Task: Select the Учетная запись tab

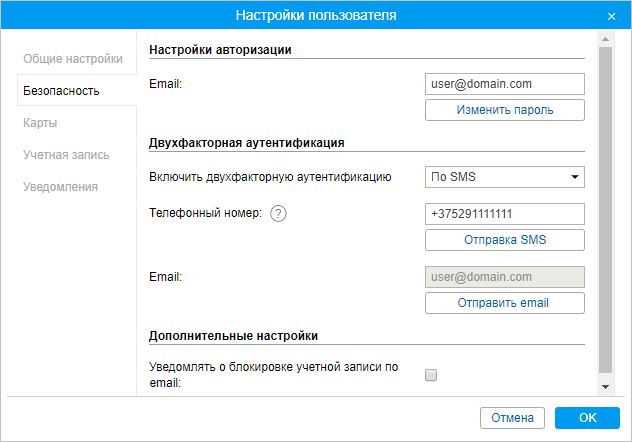Action: pyautogui.click(x=67, y=155)
